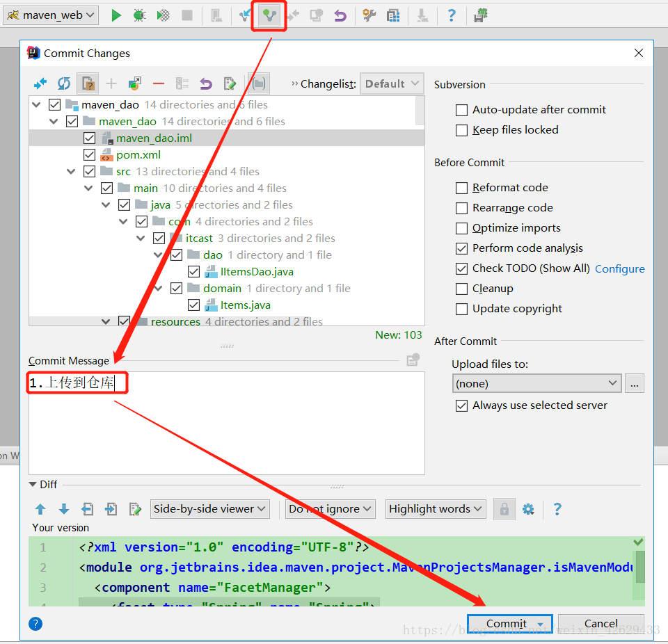Change the Side-by-side viewer mode

tap(209, 509)
